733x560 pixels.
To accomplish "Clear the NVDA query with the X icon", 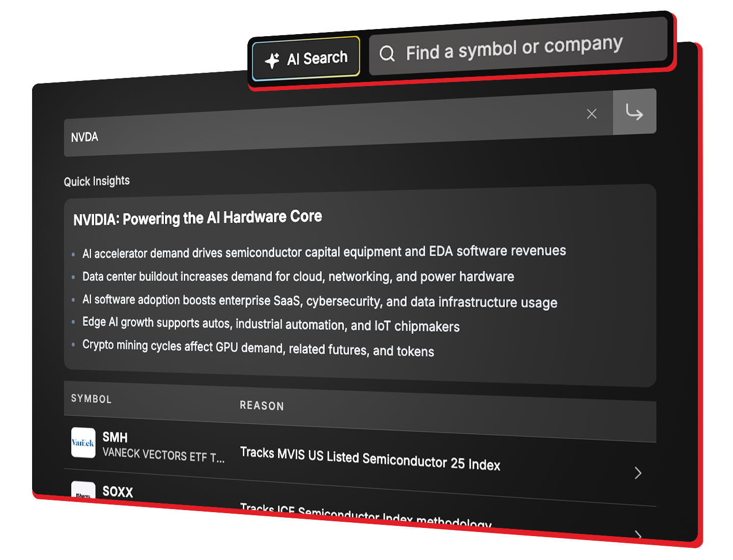I will pos(591,114).
